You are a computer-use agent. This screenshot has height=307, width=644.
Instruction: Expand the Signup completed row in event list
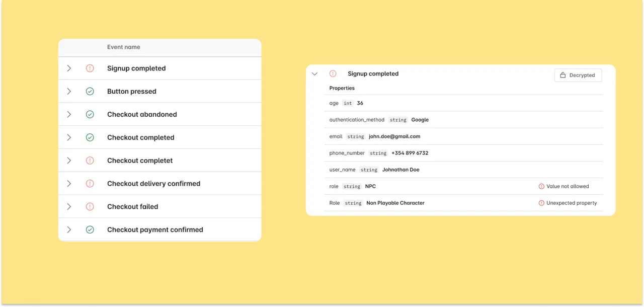click(69, 68)
